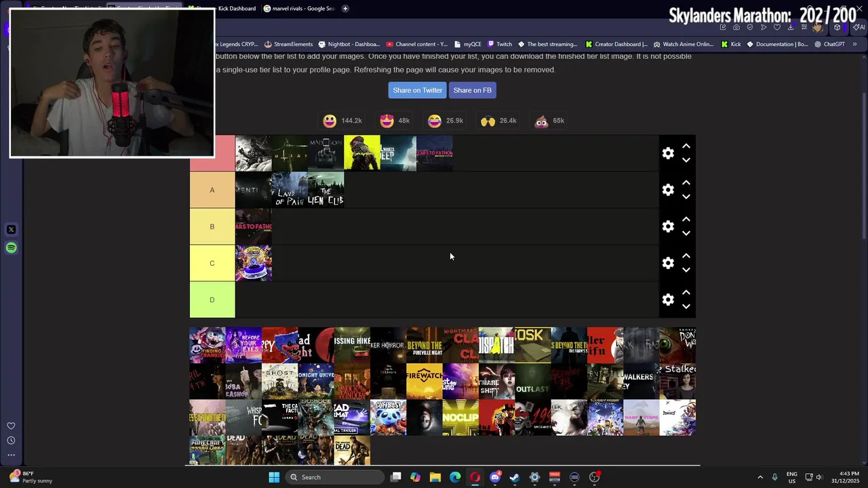Viewport: 868px width, 488px height.
Task: Open File Explorer from the taskbar
Action: pyautogui.click(x=435, y=477)
